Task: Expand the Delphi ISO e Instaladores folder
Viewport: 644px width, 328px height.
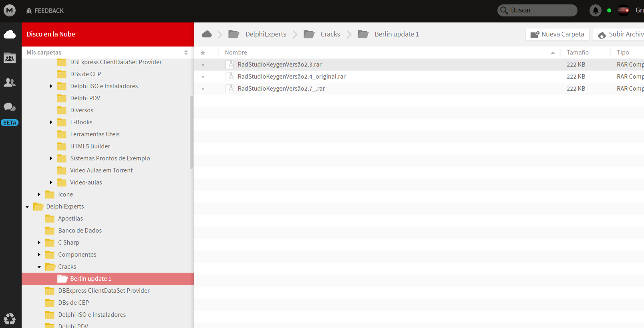Action: click(51, 86)
